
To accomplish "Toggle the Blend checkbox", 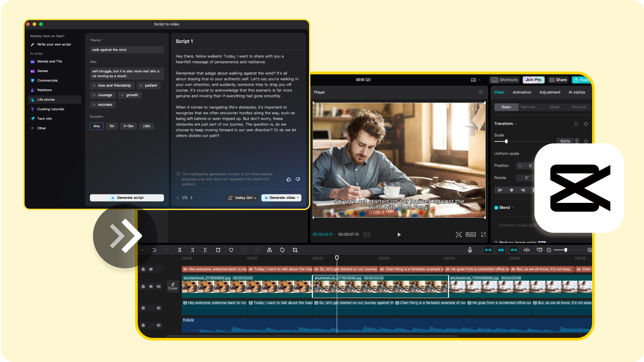I will (x=496, y=207).
